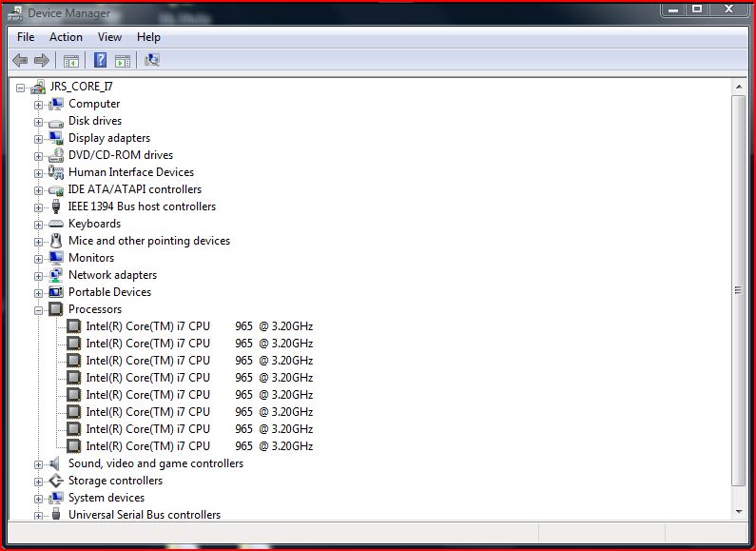Open the View menu
This screenshot has width=756, height=551.
point(109,37)
